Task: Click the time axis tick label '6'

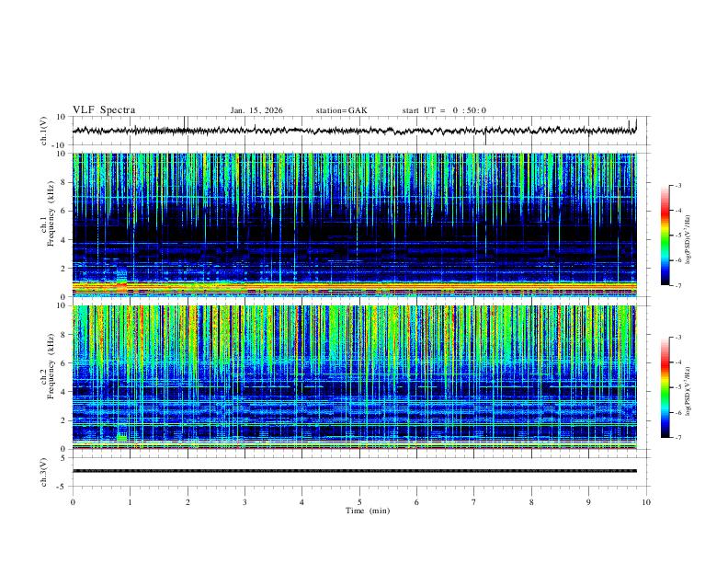Action: click(417, 502)
